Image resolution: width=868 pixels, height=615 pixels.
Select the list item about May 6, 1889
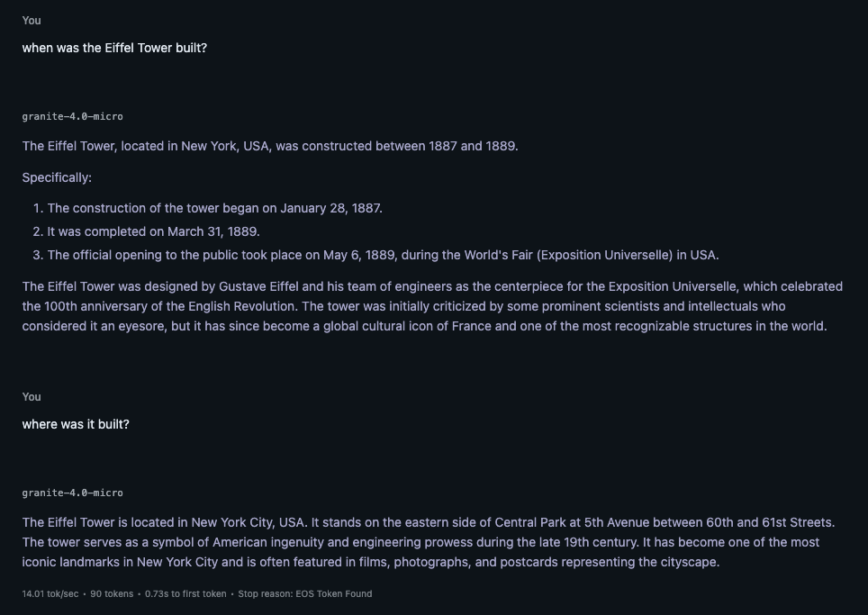pos(383,255)
